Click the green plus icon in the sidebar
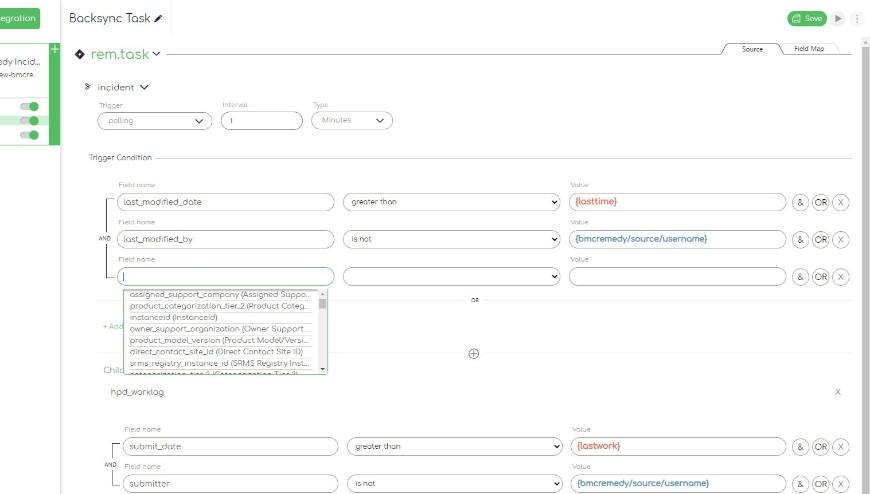The height and width of the screenshot is (494, 870). pyautogui.click(x=54, y=49)
